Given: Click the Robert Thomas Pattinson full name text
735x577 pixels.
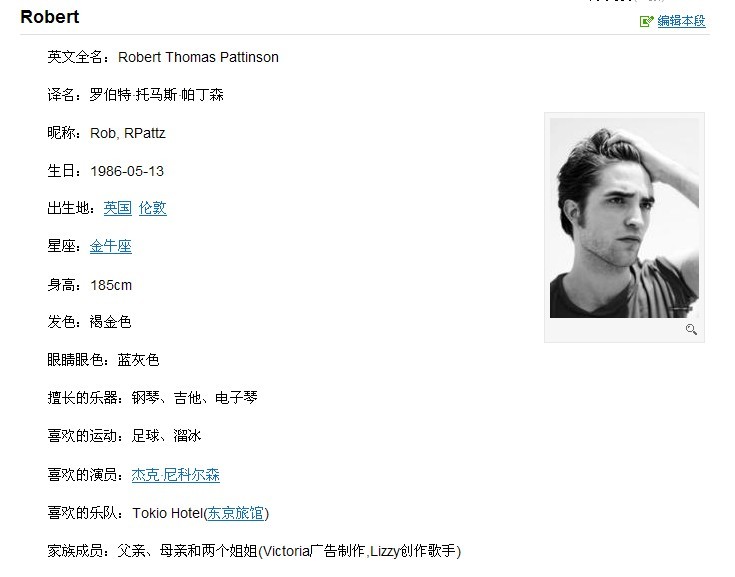Looking at the screenshot, I should click(x=198, y=57).
